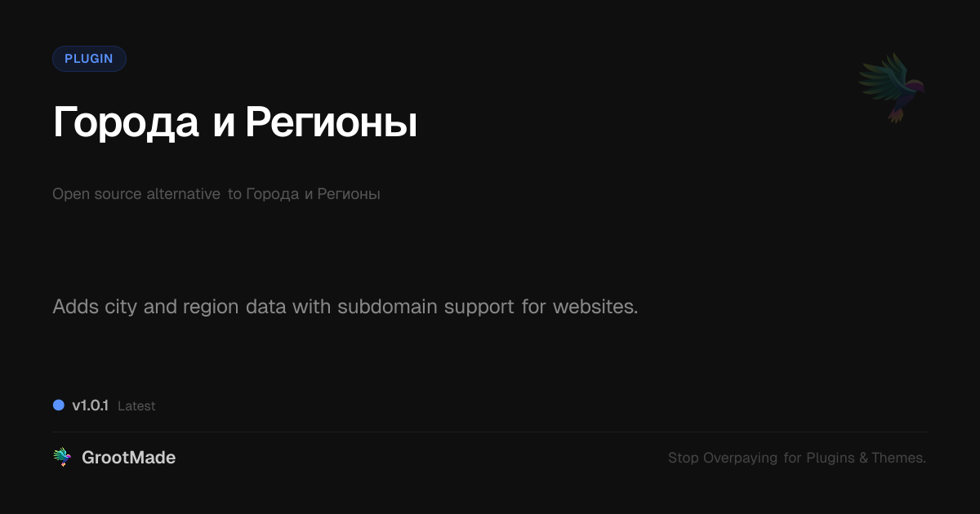Click gray "Города и Регионы" in the subtitle
Viewport: 980px width, 514px height.
(x=313, y=194)
